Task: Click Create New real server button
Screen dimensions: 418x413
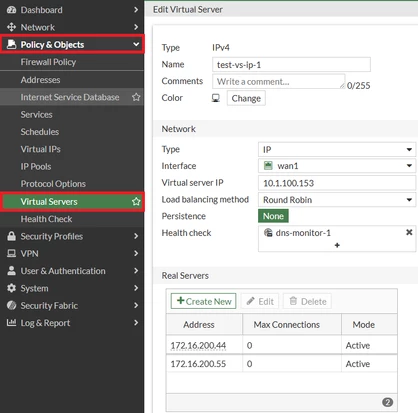Action: point(203,301)
